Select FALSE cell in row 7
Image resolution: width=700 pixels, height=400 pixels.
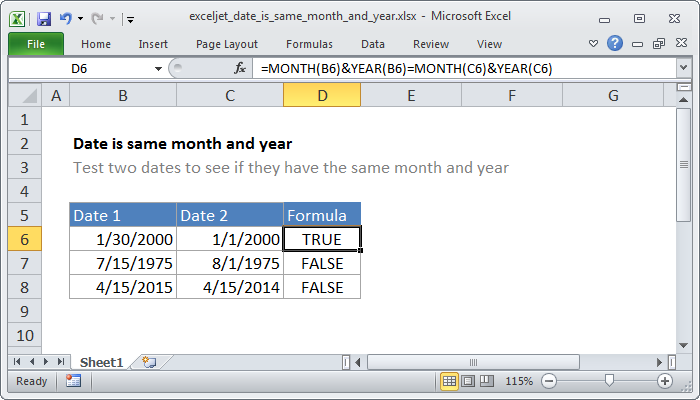click(322, 263)
